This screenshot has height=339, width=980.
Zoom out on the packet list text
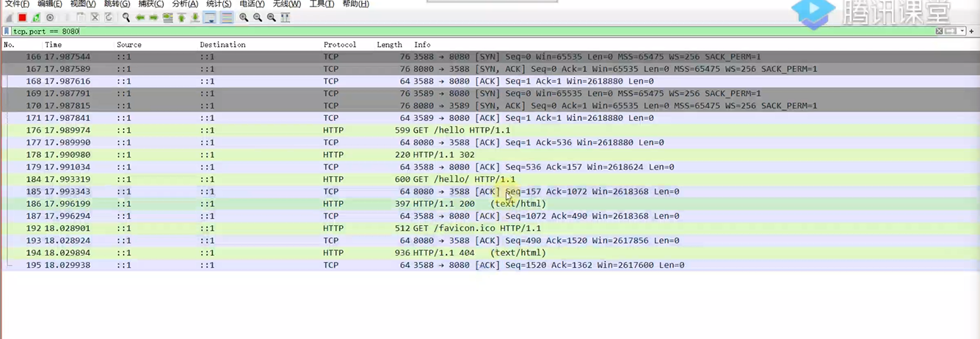pos(258,18)
